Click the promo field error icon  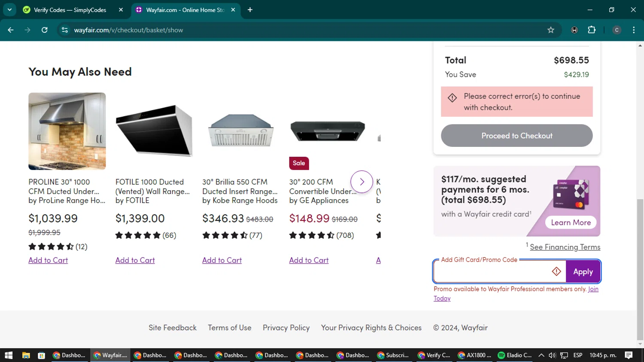tap(556, 271)
